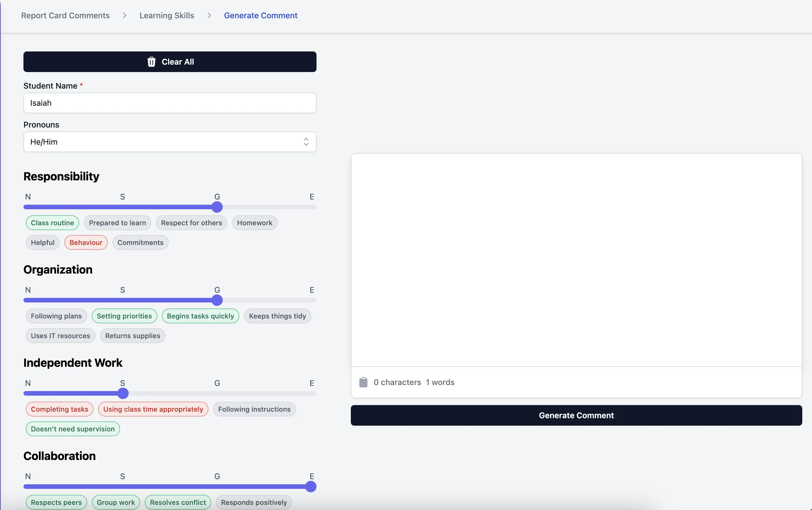Deselect the Class routine tag

[52, 222]
